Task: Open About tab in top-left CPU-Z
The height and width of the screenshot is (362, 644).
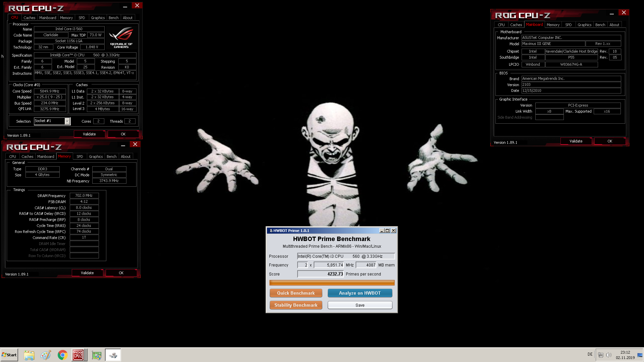Action: click(x=128, y=18)
